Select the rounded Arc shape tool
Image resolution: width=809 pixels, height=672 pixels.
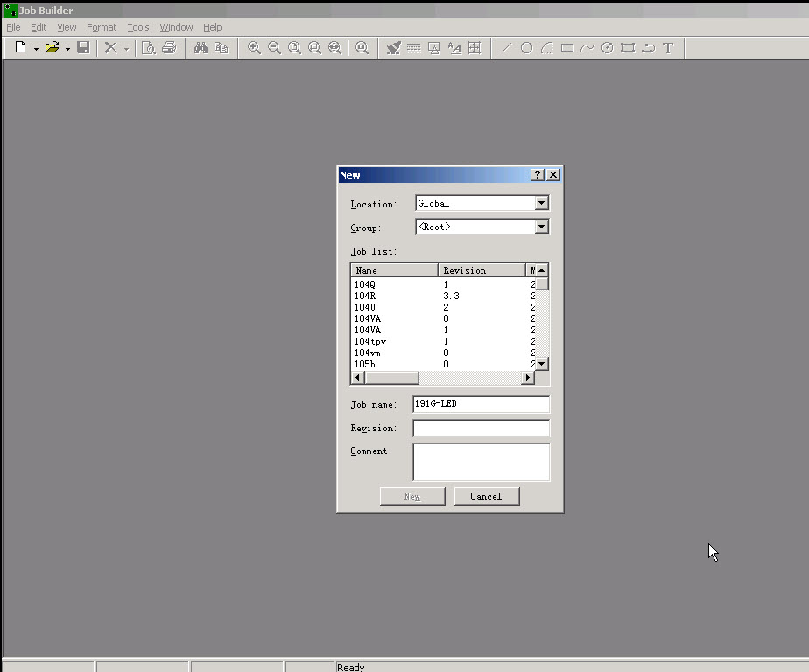[x=547, y=48]
